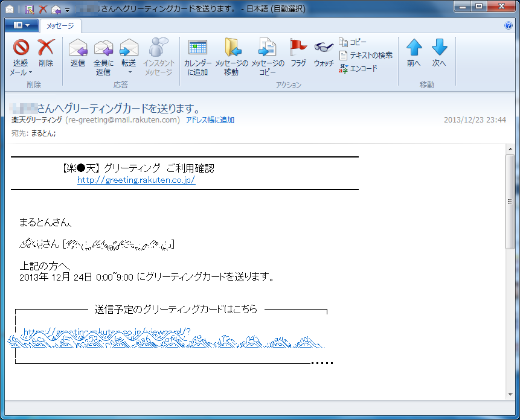Click recipient name まるとん in 宛先 field
Image resolution: width=520 pixels, height=420 pixels.
tap(43, 133)
